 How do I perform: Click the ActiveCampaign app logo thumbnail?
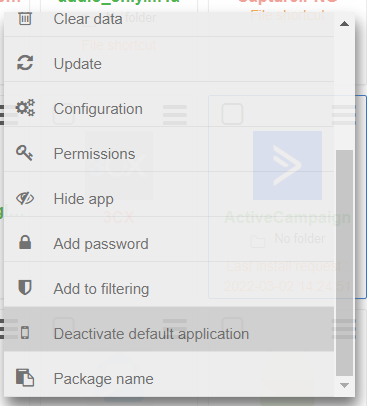(287, 166)
